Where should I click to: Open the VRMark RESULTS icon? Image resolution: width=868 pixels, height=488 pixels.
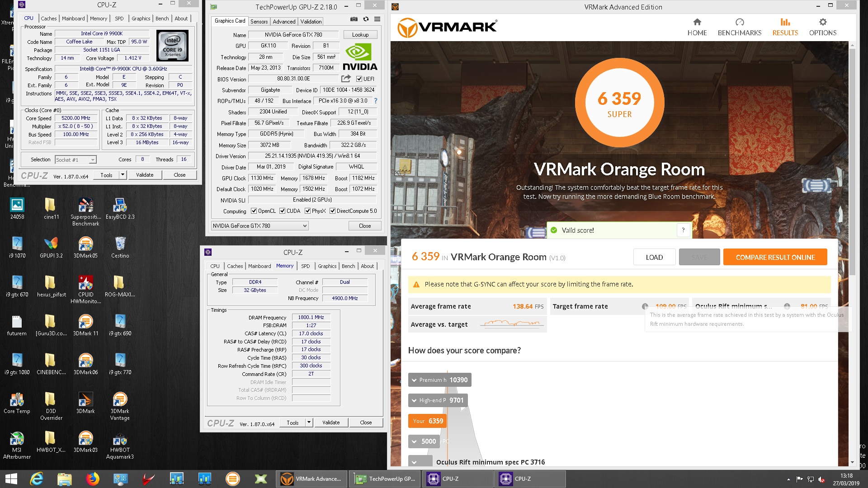pos(785,22)
